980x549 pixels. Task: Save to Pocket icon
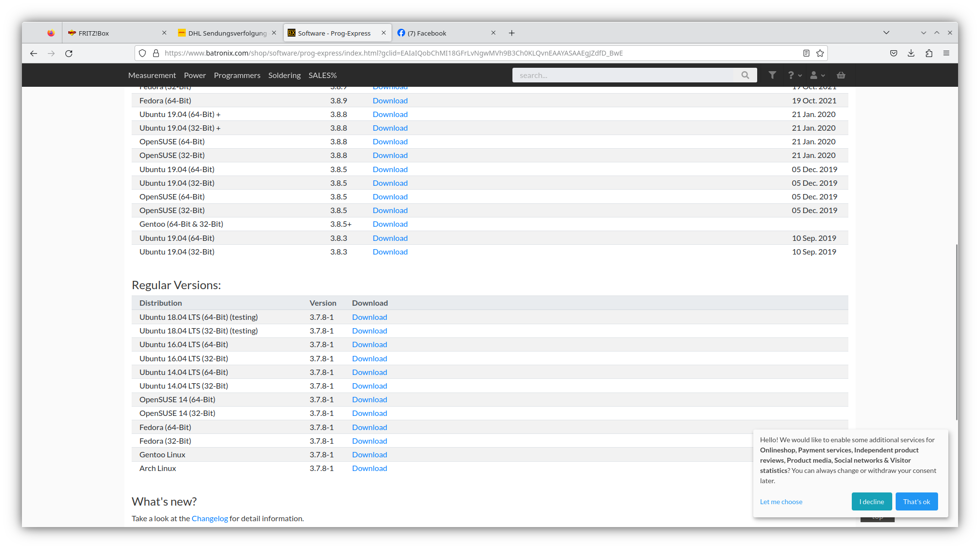[894, 53]
